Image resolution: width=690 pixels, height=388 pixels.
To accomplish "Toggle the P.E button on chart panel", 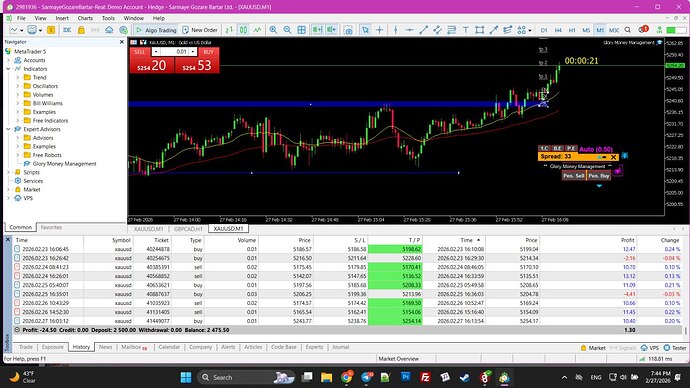I will [571, 149].
